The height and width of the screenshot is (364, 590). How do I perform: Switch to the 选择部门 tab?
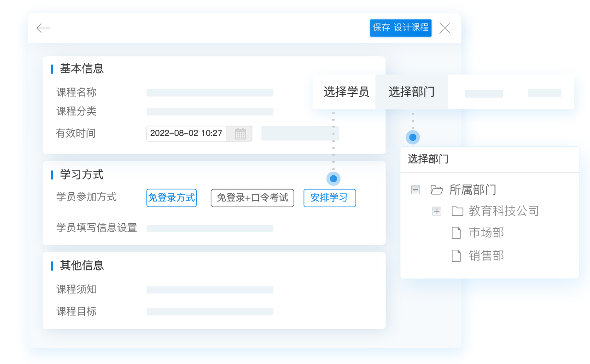pyautogui.click(x=411, y=92)
